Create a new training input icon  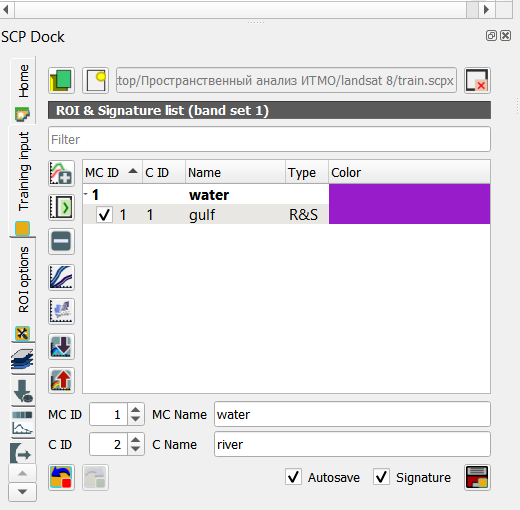[95, 80]
